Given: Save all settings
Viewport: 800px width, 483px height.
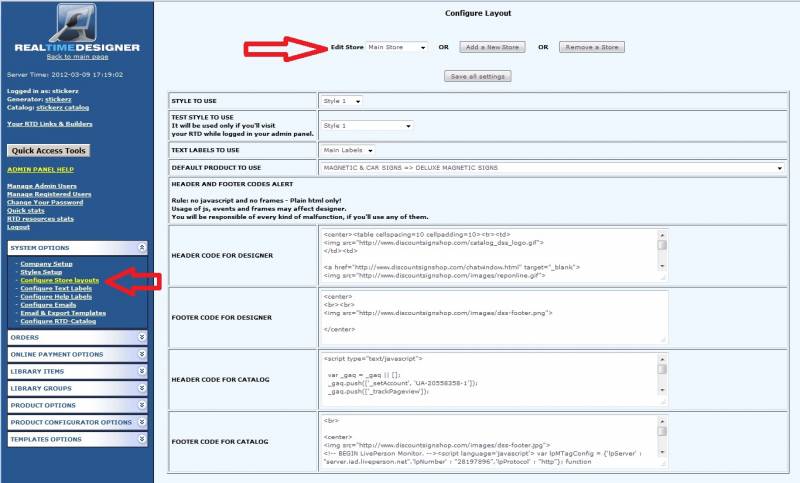Looking at the screenshot, I should click(x=478, y=77).
